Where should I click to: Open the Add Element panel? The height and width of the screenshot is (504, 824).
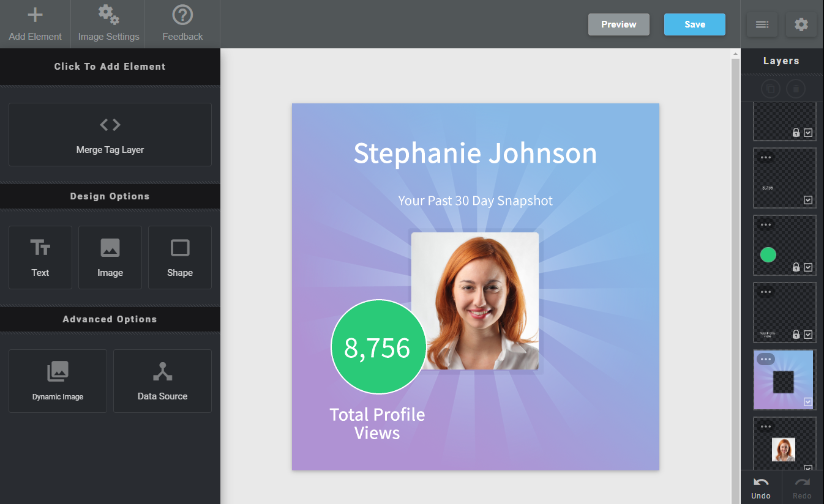click(35, 24)
